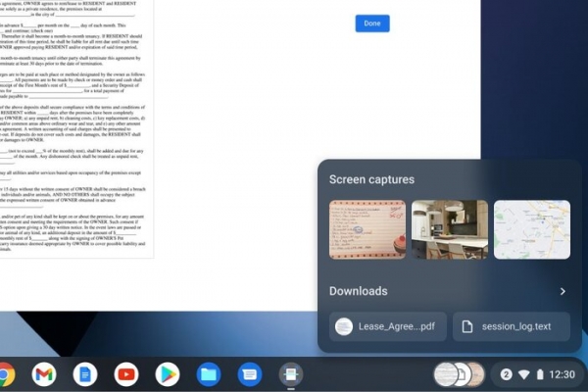588x392 pixels.
Task: Open the recipe card screen capture
Action: (367, 230)
